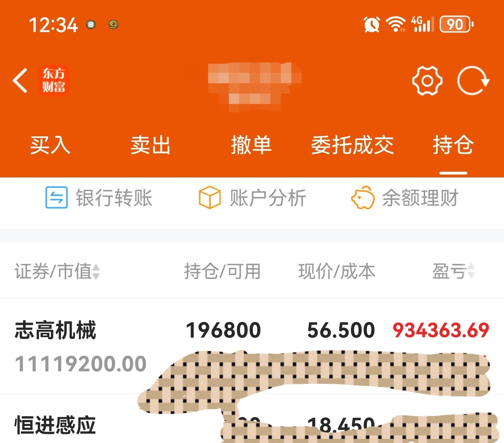Switch to the 买入 tab

pyautogui.click(x=50, y=145)
